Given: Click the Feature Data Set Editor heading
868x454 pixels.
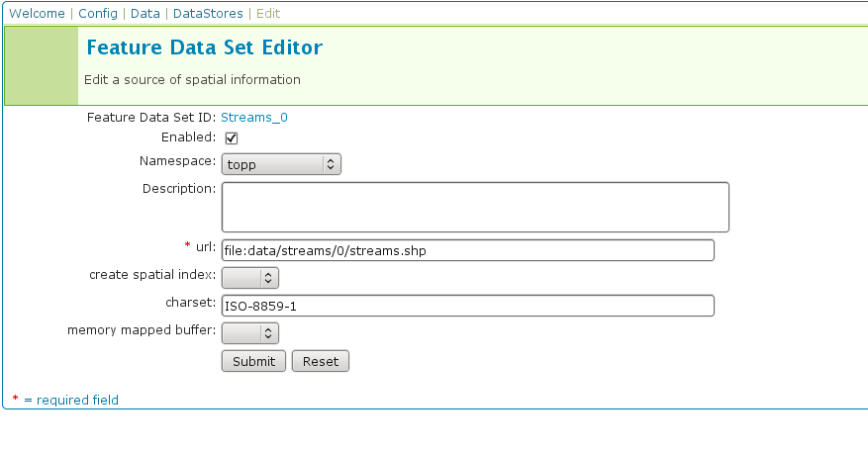Looking at the screenshot, I should 205,47.
